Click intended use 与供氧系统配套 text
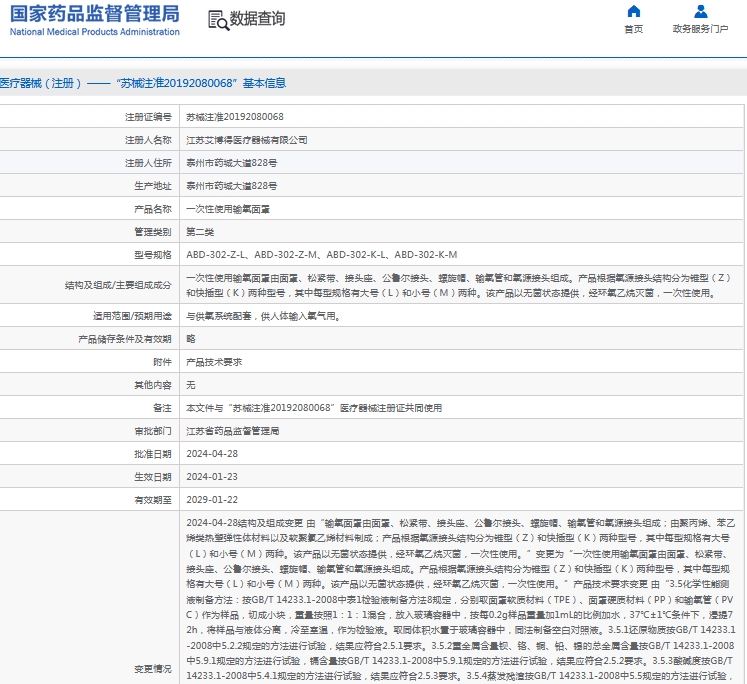Screen dimensions: 747x684 point(263,316)
